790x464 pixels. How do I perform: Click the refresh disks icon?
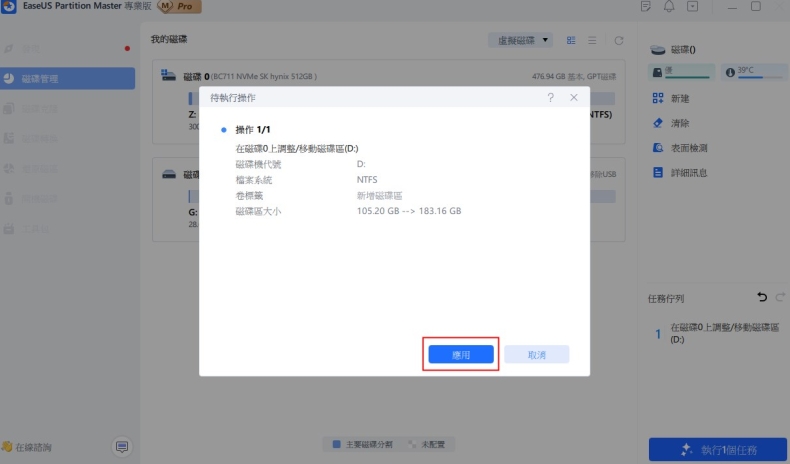(619, 40)
